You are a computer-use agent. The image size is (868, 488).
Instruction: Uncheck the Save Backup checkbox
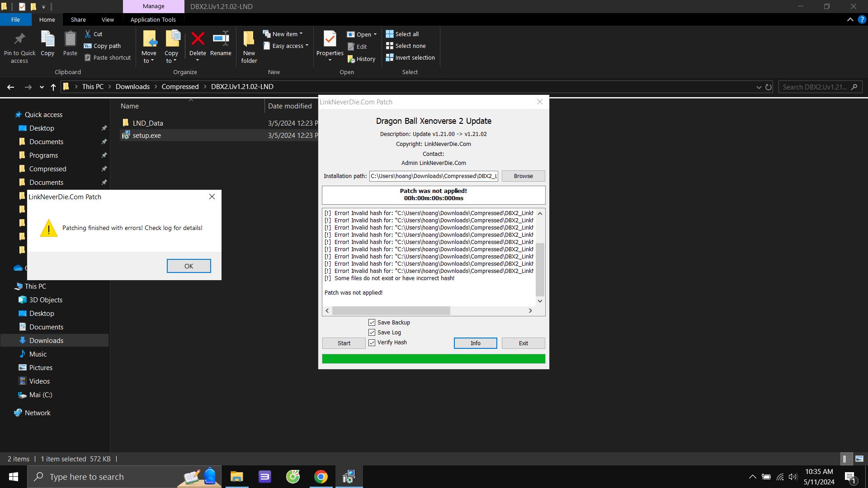372,323
